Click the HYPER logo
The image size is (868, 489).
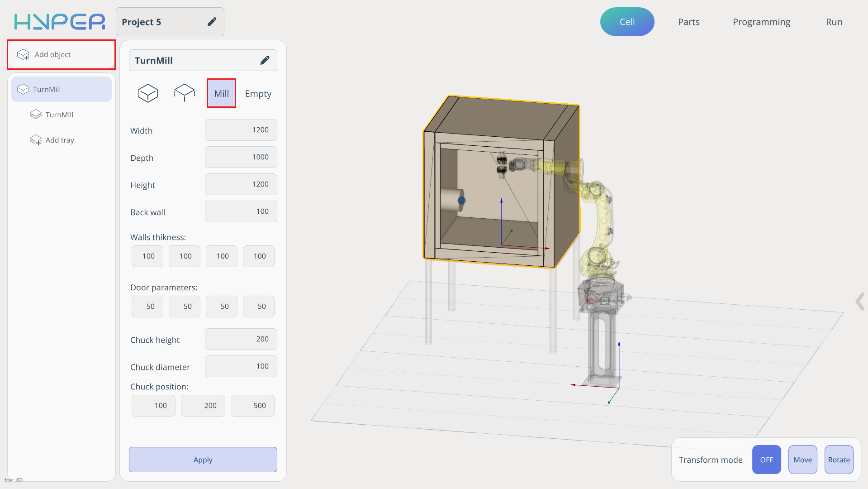pos(59,22)
